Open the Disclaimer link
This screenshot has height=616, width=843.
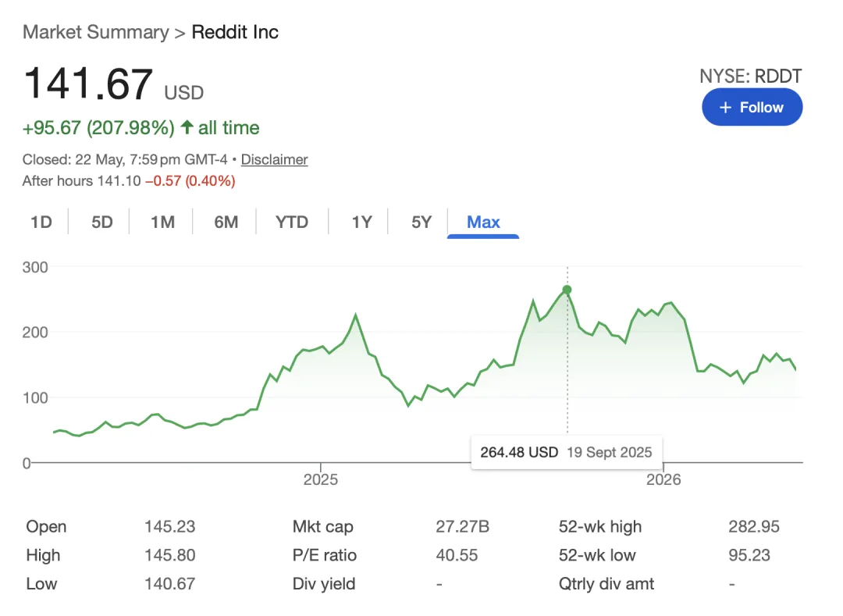click(274, 159)
